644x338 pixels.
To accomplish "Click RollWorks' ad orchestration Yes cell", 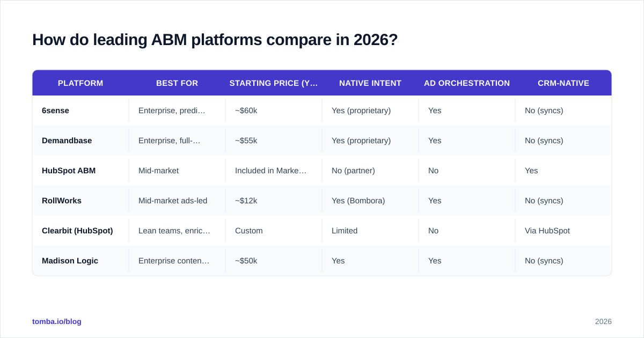I will (x=467, y=201).
